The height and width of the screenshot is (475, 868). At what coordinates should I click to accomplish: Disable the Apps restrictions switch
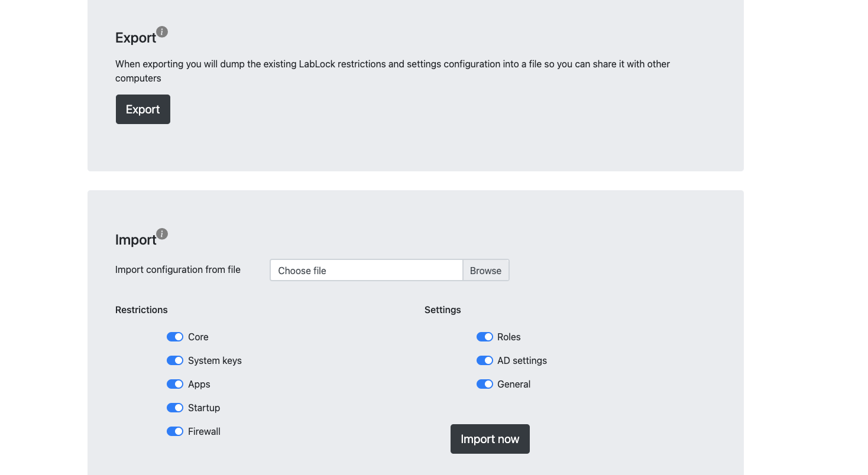coord(175,384)
